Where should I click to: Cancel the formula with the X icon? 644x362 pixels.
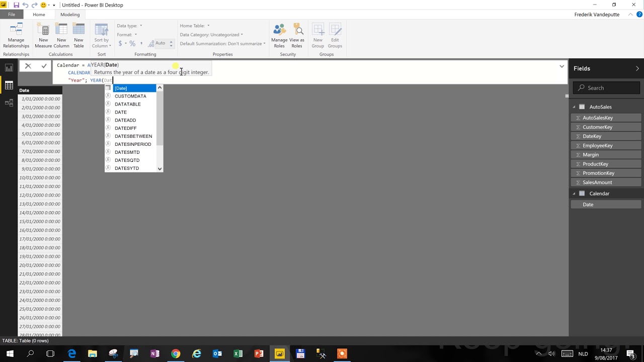pos(28,66)
